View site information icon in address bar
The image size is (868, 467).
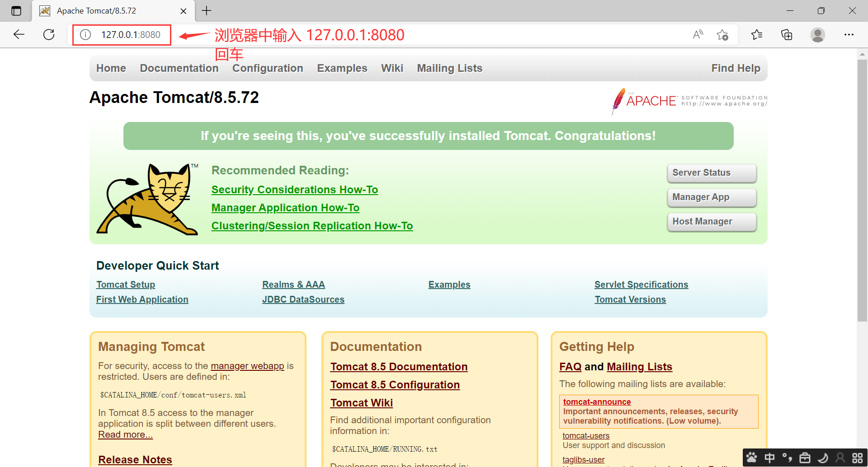coord(85,35)
